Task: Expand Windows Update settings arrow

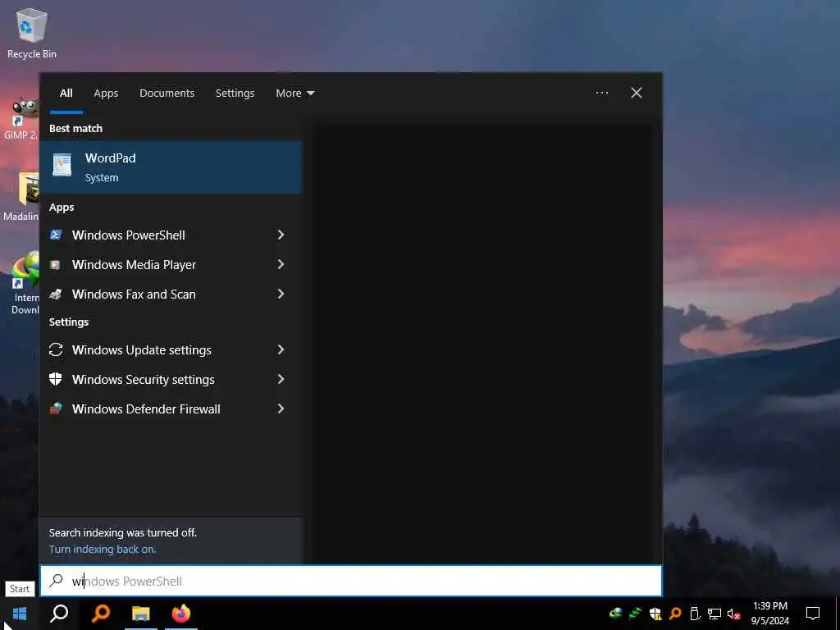Action: (281, 349)
